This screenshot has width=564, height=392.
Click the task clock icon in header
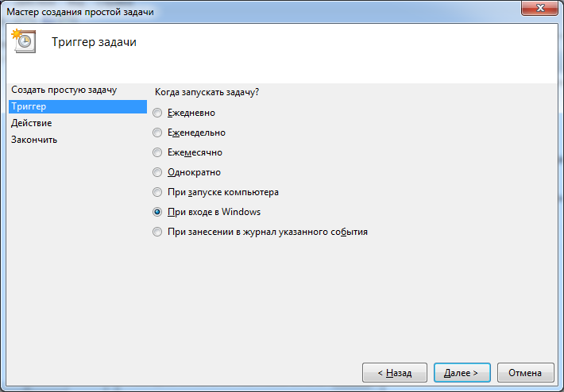point(24,41)
